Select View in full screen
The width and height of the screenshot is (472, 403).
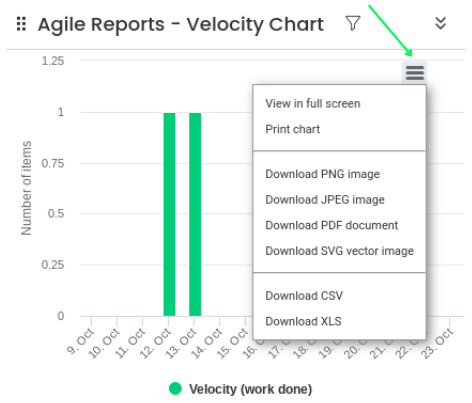click(313, 104)
